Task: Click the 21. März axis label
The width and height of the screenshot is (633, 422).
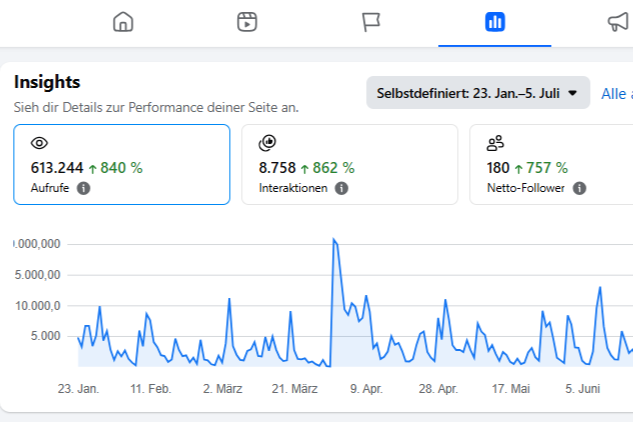Action: click(295, 389)
